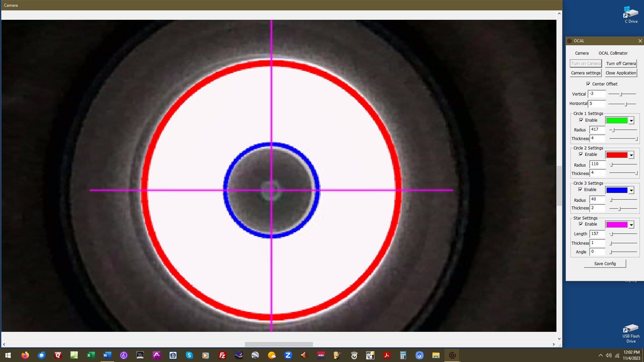Click the Star Length slider
This screenshot has height=362, width=644.
tap(623, 234)
